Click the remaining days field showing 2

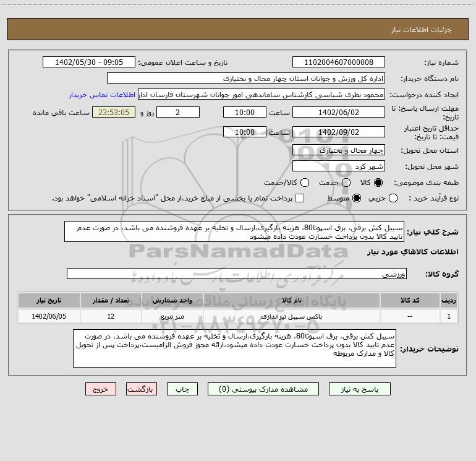click(178, 112)
